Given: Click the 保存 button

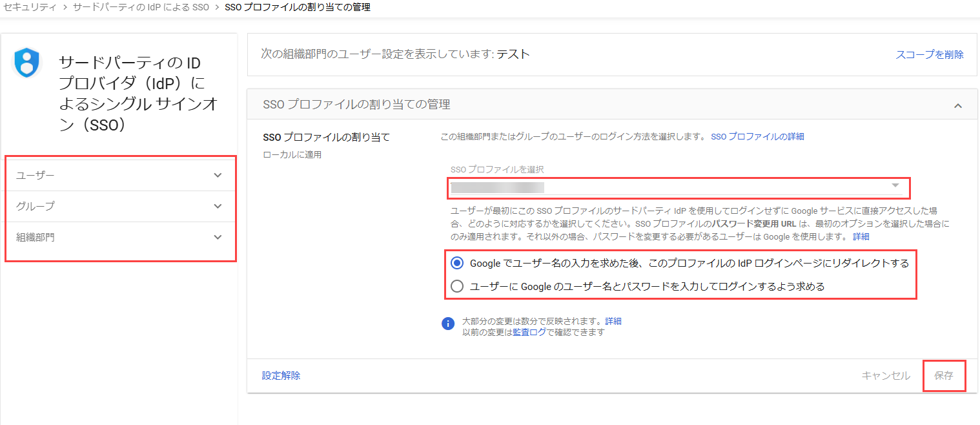Looking at the screenshot, I should pyautogui.click(x=944, y=375).
